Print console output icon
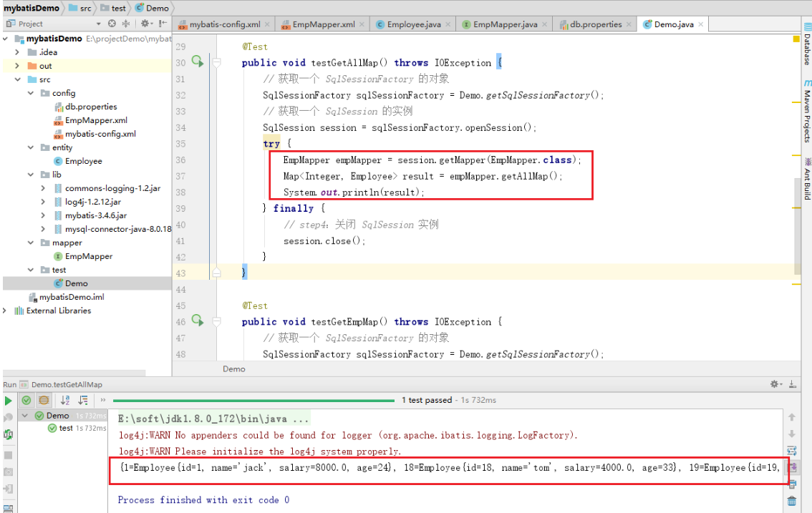Image resolution: width=812 pixels, height=513 pixels. (792, 484)
